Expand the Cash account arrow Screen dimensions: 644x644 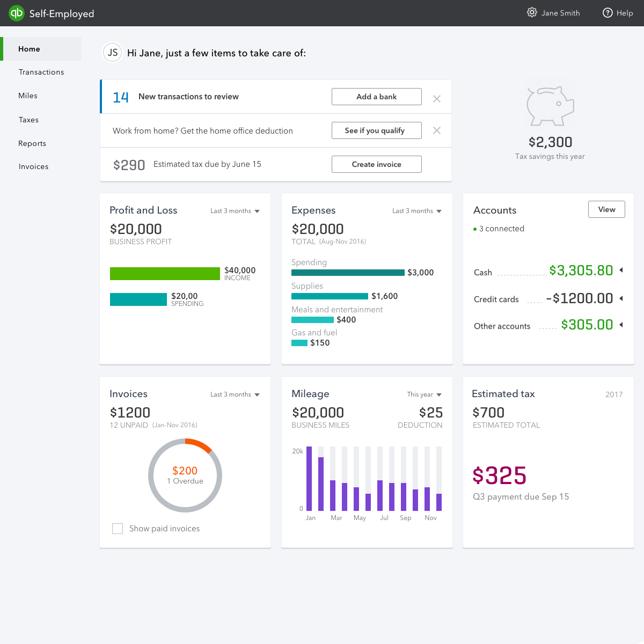coord(621,270)
